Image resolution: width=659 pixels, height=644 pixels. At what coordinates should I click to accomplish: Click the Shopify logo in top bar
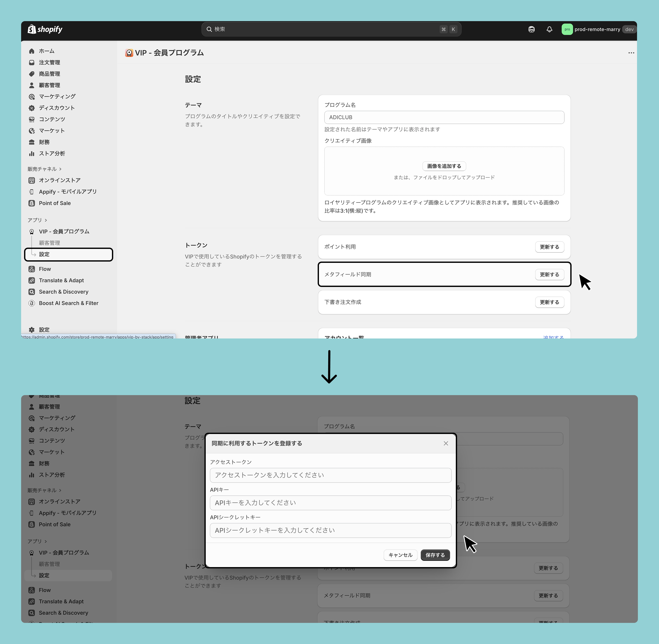(x=45, y=29)
